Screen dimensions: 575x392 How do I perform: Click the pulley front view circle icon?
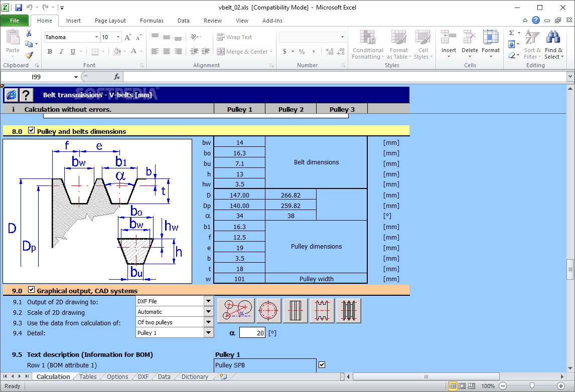click(x=268, y=311)
